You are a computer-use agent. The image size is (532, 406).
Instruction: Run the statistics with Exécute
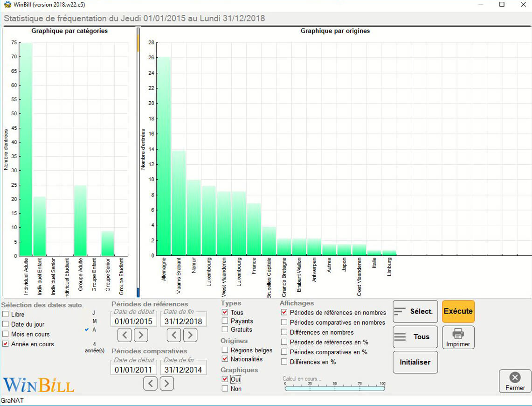pos(458,311)
